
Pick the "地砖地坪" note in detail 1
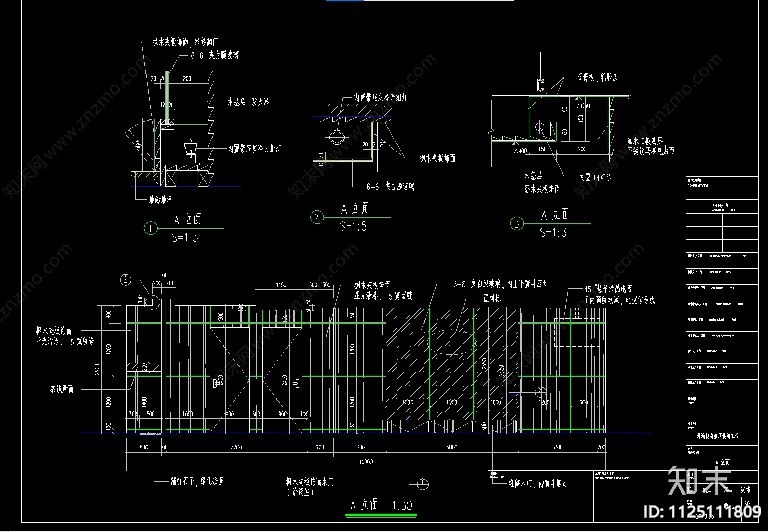[160, 199]
